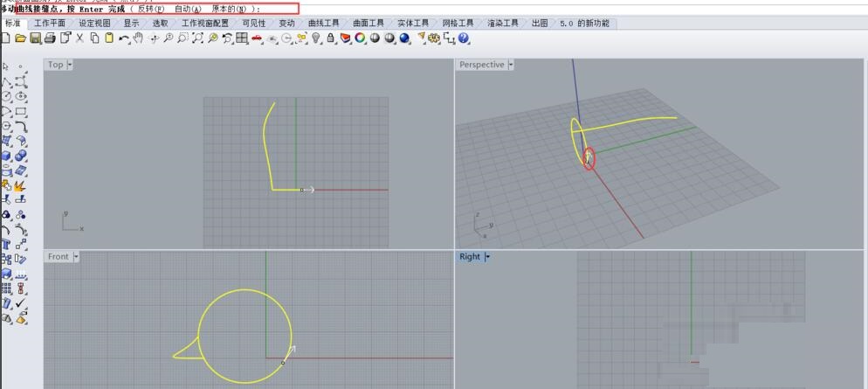Click the Right viewport title label

click(470, 256)
